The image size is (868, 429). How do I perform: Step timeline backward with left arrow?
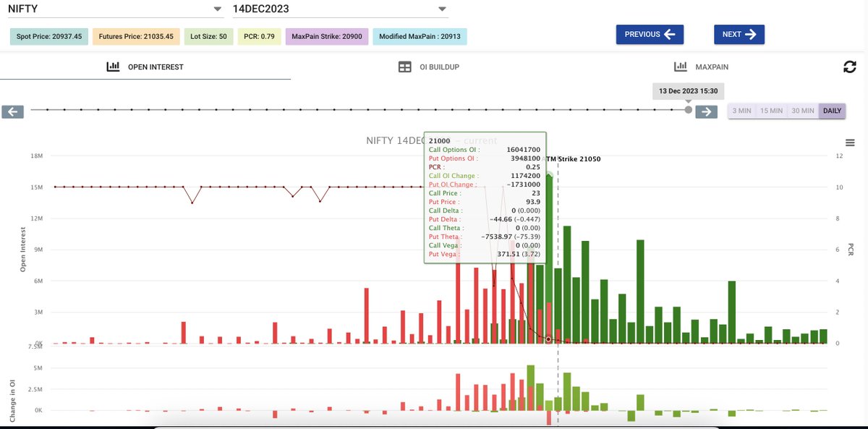[x=12, y=111]
